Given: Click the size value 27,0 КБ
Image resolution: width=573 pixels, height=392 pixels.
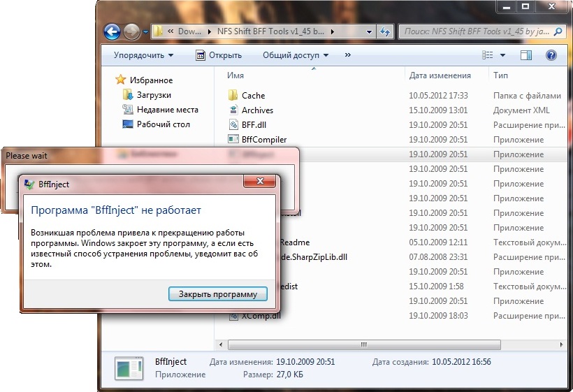Looking at the screenshot, I should (290, 374).
